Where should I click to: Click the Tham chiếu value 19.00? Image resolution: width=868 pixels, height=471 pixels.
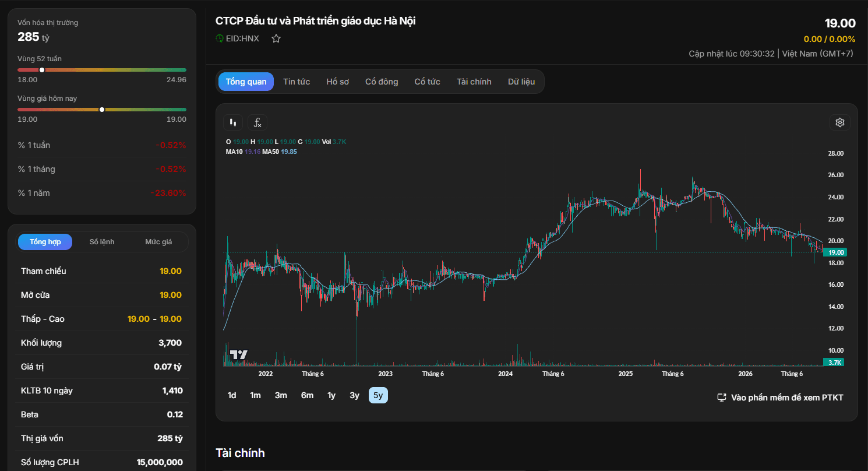(x=171, y=271)
